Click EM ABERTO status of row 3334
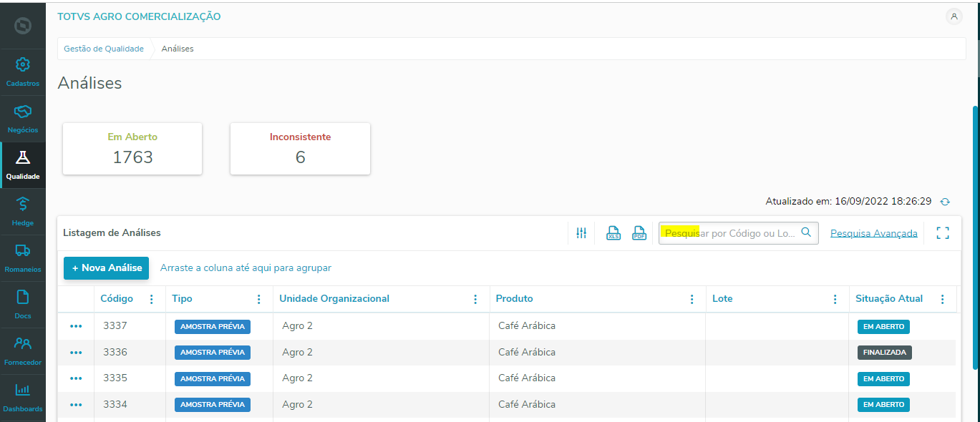Screen dimensions: 980x422 click(x=883, y=405)
